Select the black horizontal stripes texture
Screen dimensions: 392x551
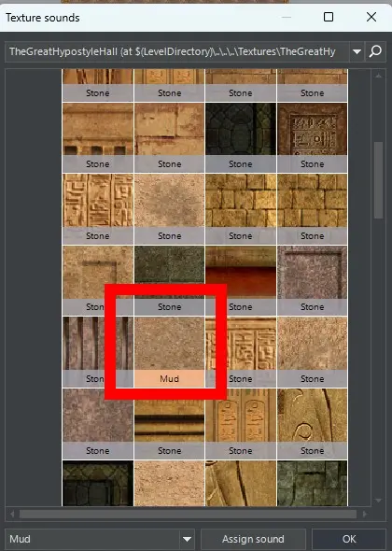point(169,424)
